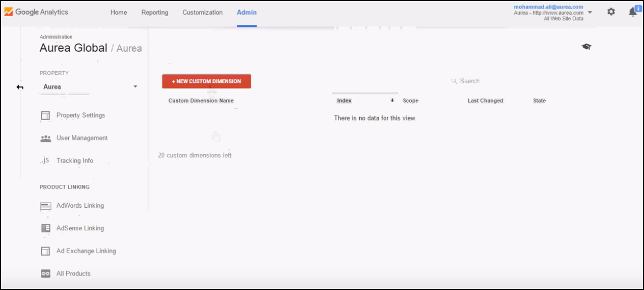Click the Index sort arrow
This screenshot has width=644, height=290.
392,101
